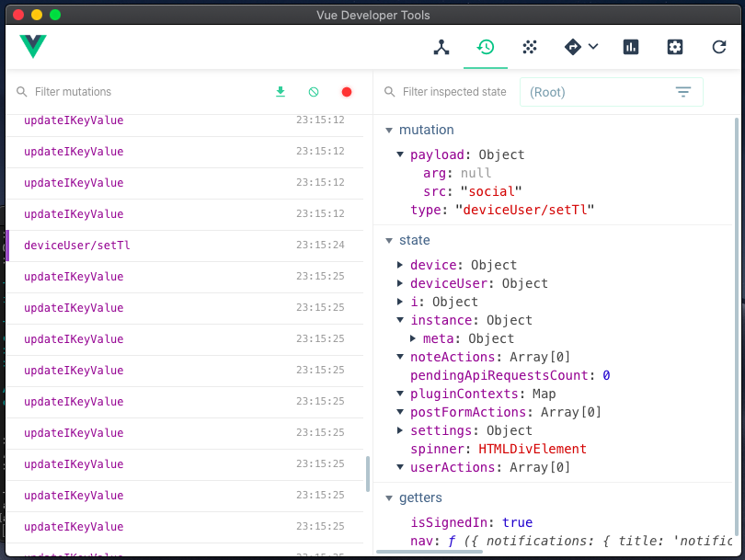Image resolution: width=745 pixels, height=560 pixels.
Task: Select updateIKeyValue at 23:15:12 above deviceUser/setTl
Action: pos(184,214)
